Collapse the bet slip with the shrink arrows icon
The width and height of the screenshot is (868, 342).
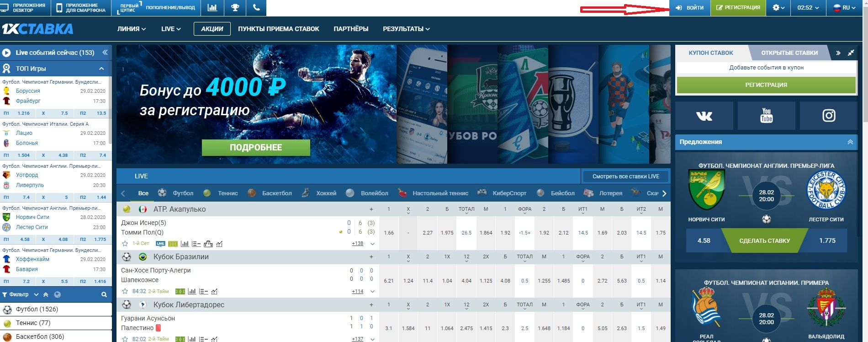(851, 53)
